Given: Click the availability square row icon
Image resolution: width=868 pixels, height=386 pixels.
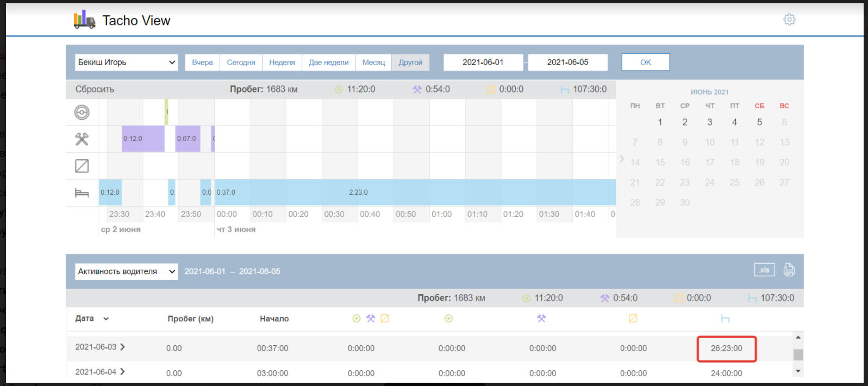Looking at the screenshot, I should 82,166.
